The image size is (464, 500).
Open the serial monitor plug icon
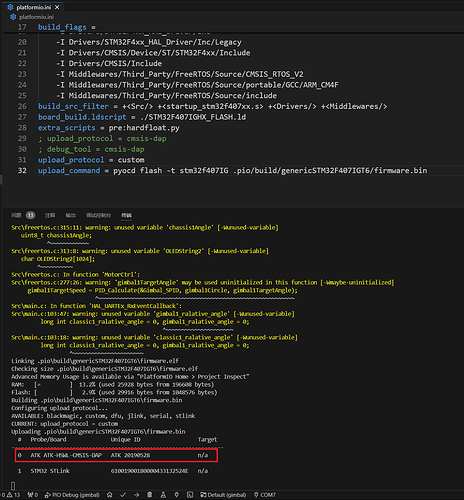[176, 495]
